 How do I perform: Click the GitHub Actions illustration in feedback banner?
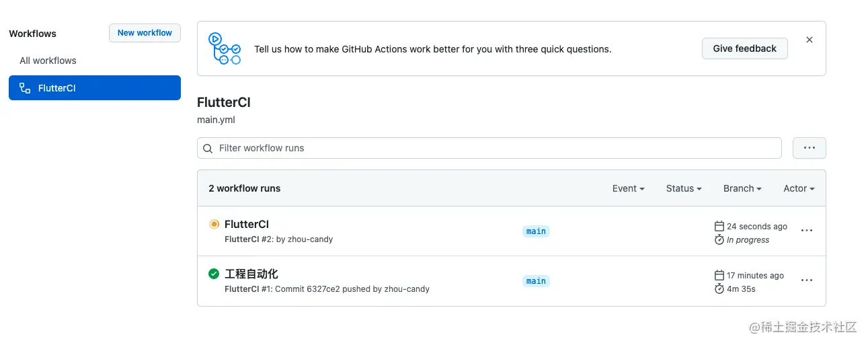click(225, 48)
